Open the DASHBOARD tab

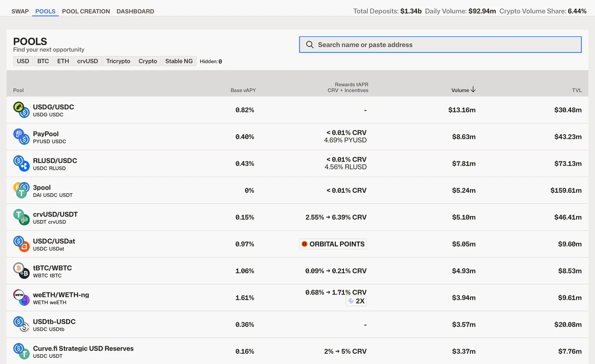click(135, 11)
